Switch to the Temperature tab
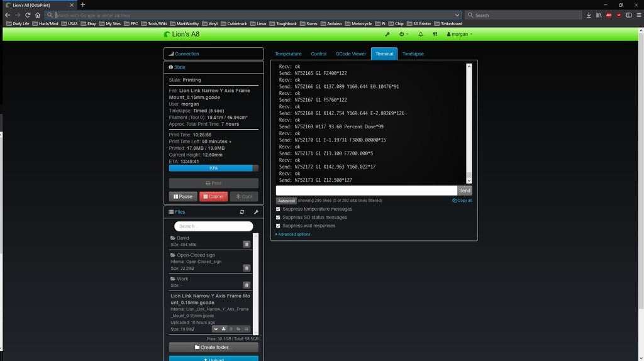 point(288,54)
